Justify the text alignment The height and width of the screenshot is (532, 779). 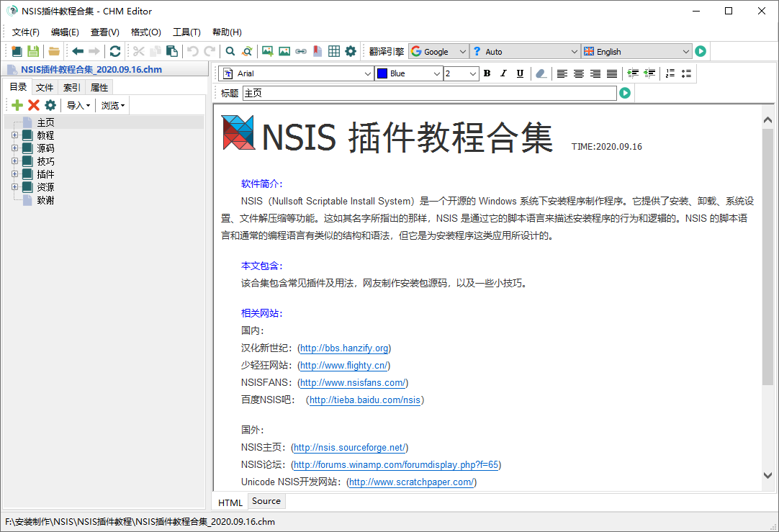[x=612, y=73]
